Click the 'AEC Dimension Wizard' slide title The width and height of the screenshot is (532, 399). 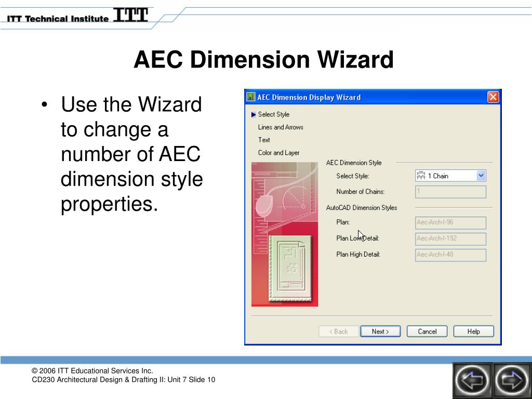263,59
